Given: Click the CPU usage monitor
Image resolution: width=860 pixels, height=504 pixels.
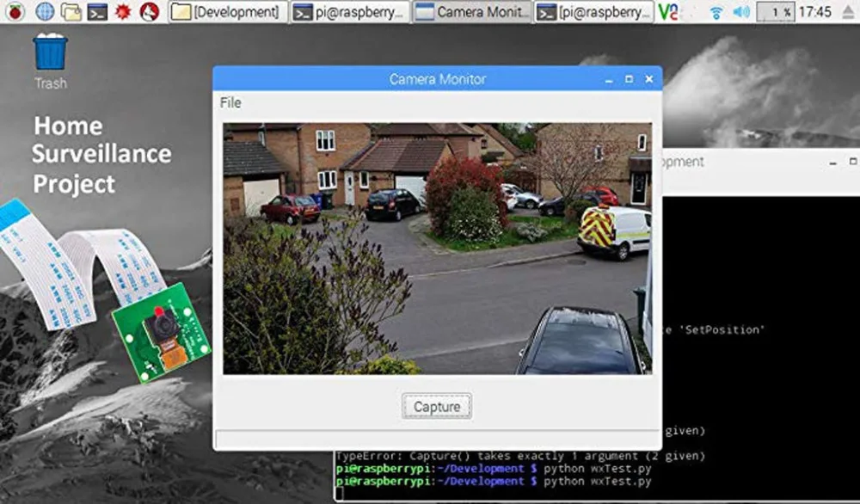Looking at the screenshot, I should click(x=776, y=11).
